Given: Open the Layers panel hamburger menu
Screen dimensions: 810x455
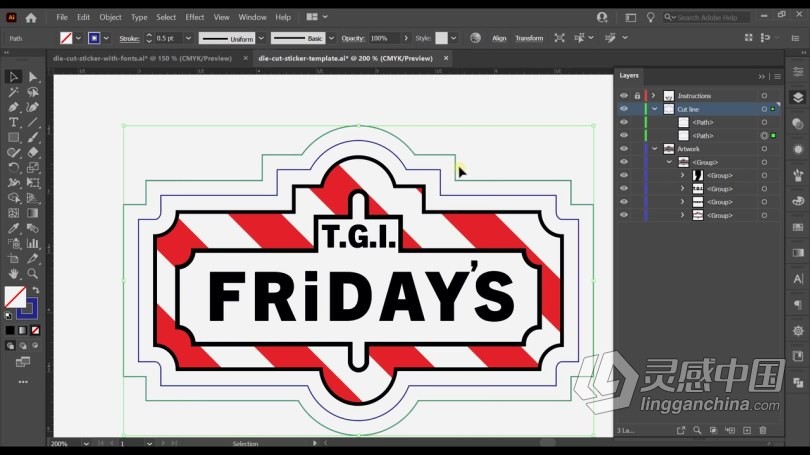Looking at the screenshot, I should point(777,76).
